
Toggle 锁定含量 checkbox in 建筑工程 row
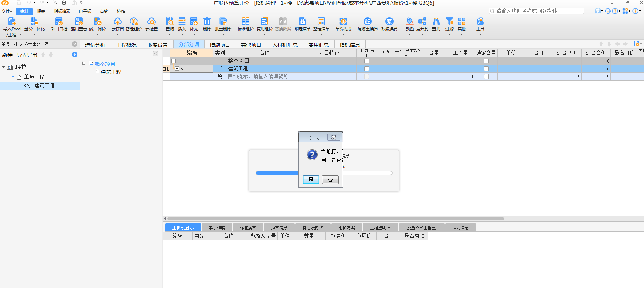click(486, 69)
